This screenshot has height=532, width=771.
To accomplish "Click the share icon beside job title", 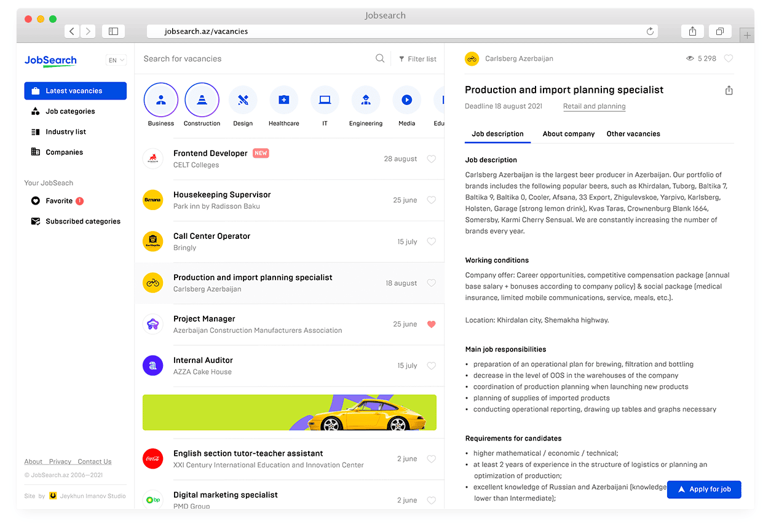I will coord(729,90).
